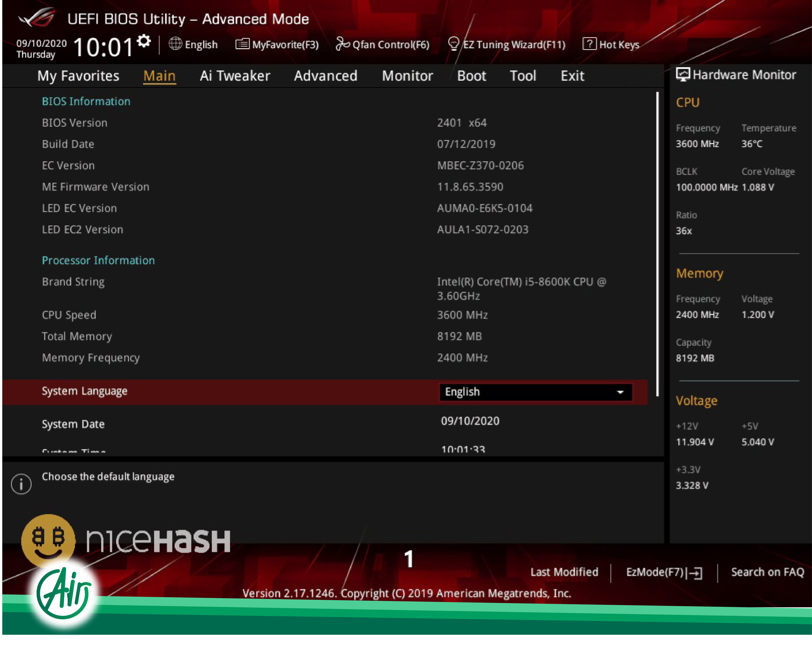The width and height of the screenshot is (812, 657).
Task: Click the Last Modified button
Action: (x=564, y=572)
